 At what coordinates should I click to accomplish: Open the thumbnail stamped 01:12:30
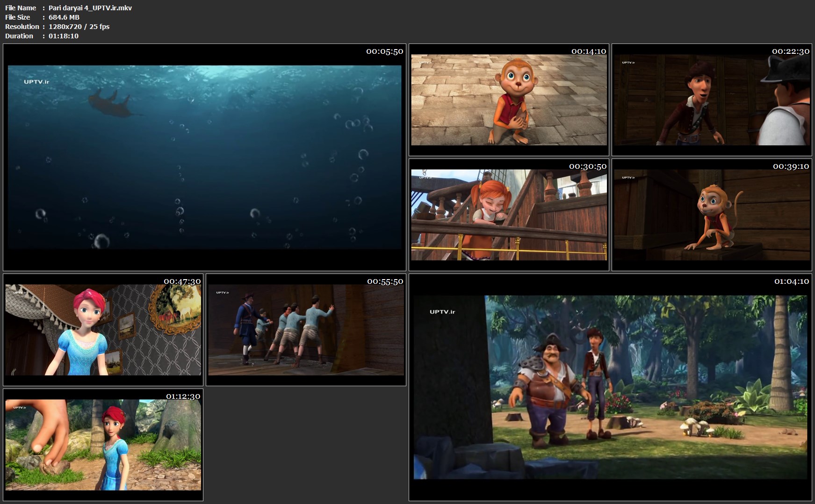[103, 445]
